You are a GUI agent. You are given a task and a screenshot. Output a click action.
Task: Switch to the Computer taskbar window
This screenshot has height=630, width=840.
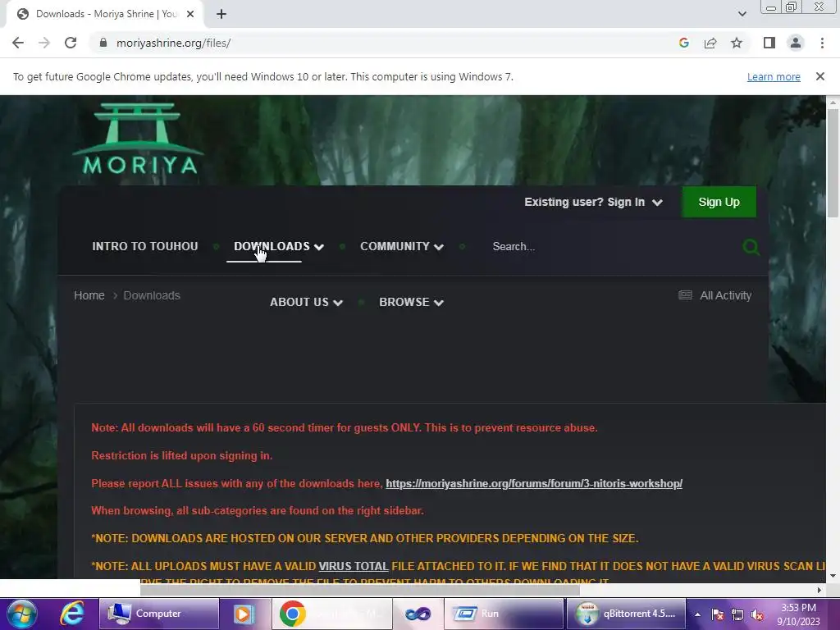(x=159, y=614)
